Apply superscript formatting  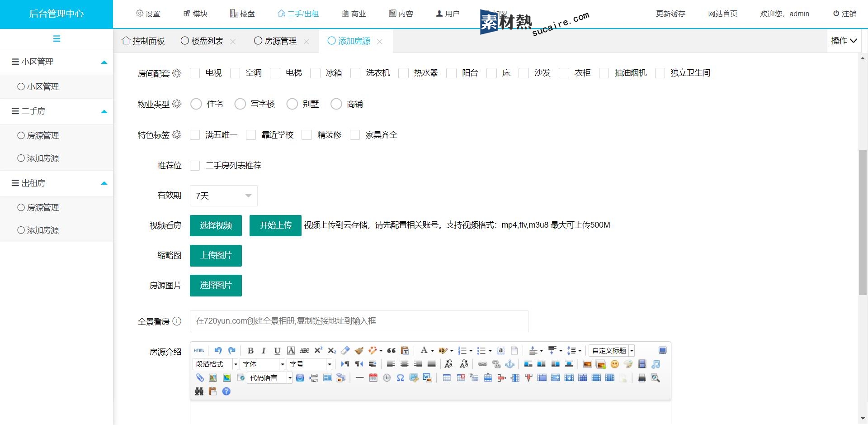(x=318, y=351)
